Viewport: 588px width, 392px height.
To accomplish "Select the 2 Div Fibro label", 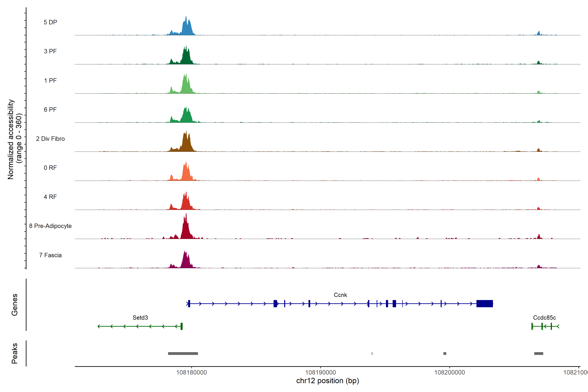I will tap(50, 139).
